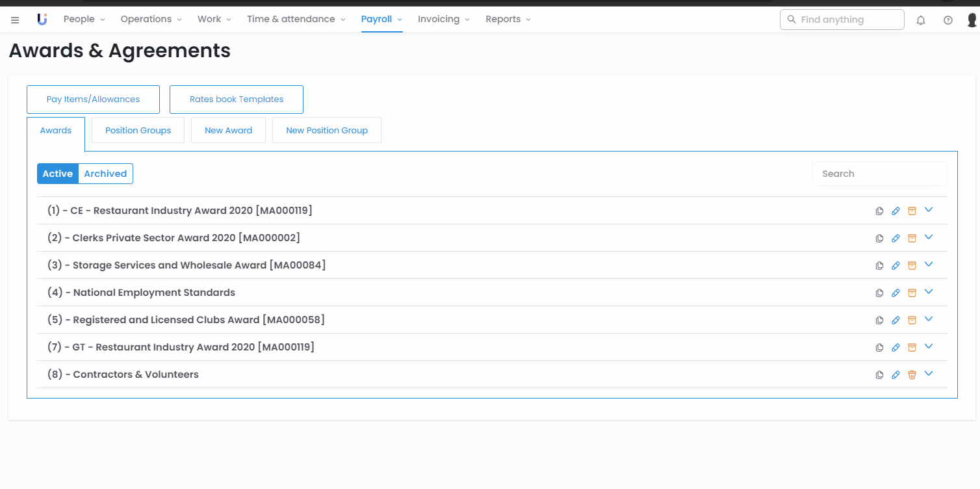Viewport: 980px width, 489px height.
Task: Open the hamburger navigation menu
Action: click(x=15, y=20)
